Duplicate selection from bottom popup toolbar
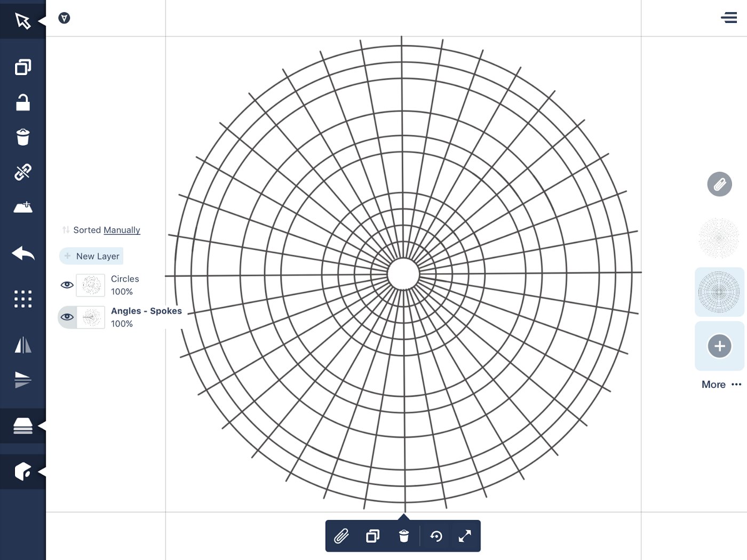 point(373,536)
